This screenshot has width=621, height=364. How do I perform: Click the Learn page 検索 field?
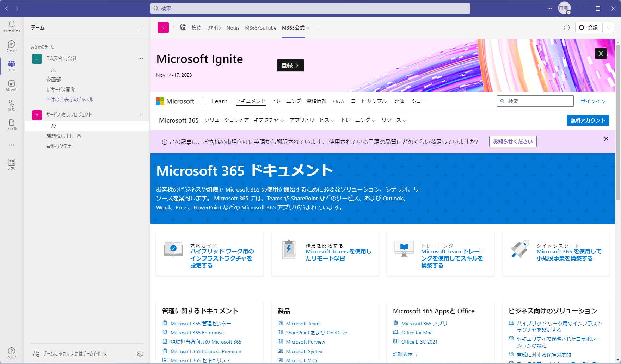(x=535, y=101)
